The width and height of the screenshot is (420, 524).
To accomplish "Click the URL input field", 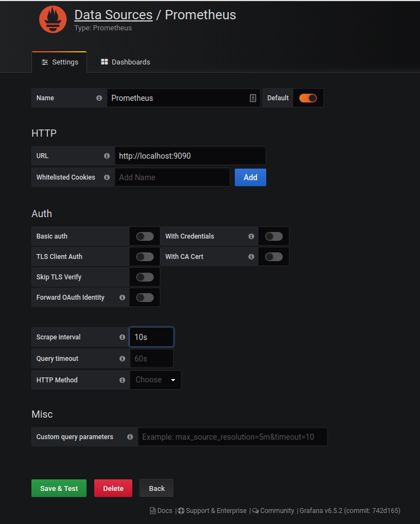I will (190, 156).
